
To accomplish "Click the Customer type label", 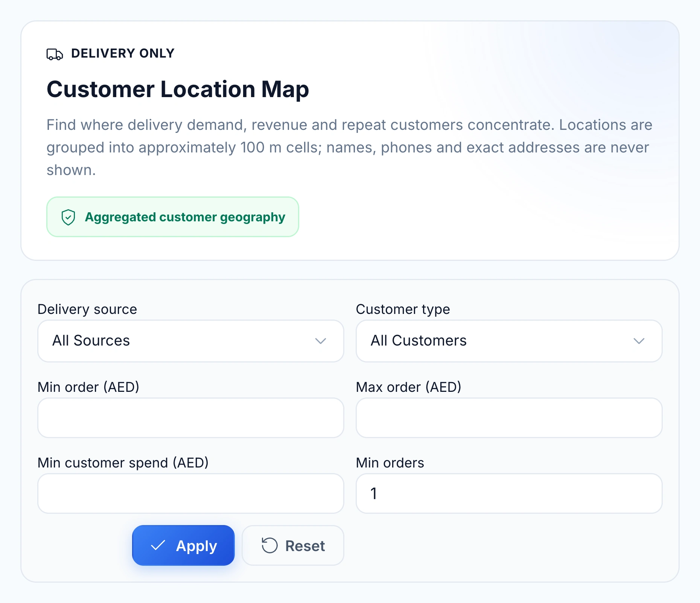I will click(x=403, y=309).
